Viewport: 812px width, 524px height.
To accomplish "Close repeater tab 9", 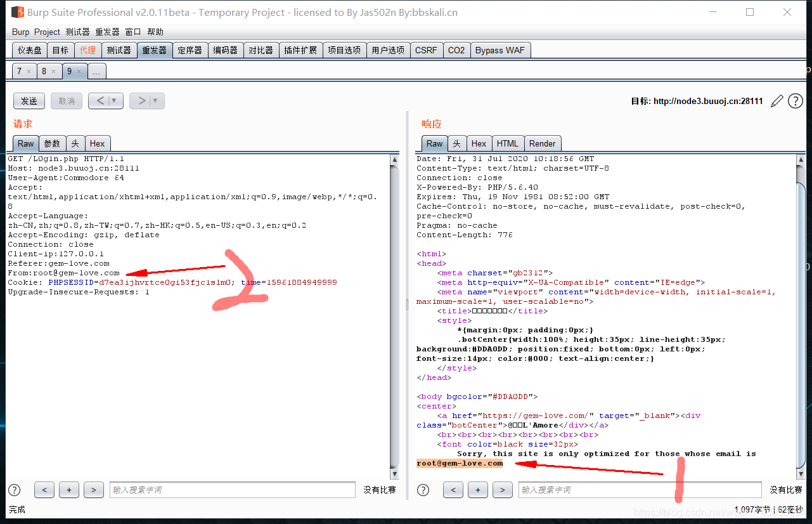I will click(79, 71).
